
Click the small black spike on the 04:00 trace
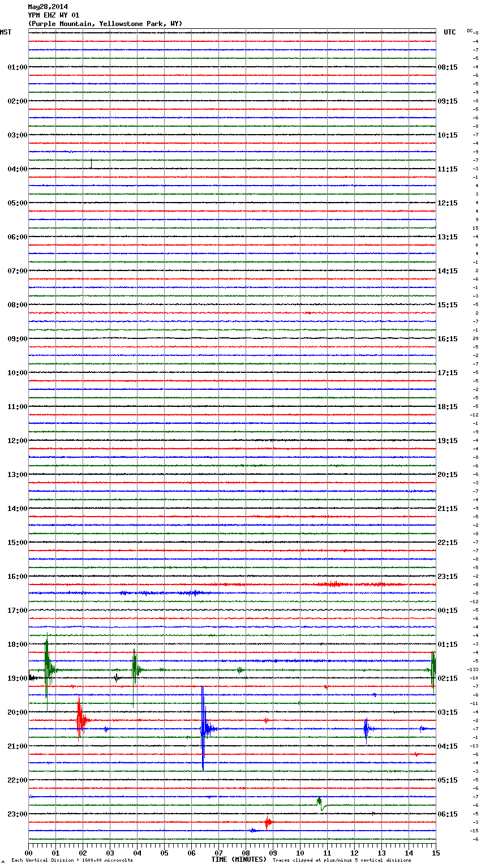tap(91, 164)
